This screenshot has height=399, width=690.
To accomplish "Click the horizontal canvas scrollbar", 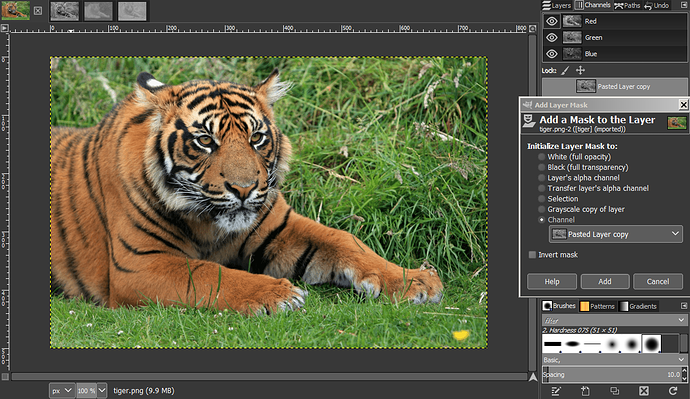I will [269, 377].
